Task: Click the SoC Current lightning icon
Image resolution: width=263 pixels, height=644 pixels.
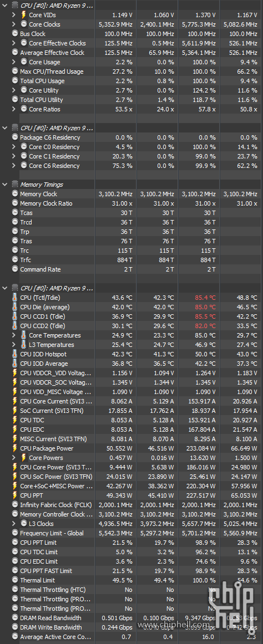Action: [15, 411]
